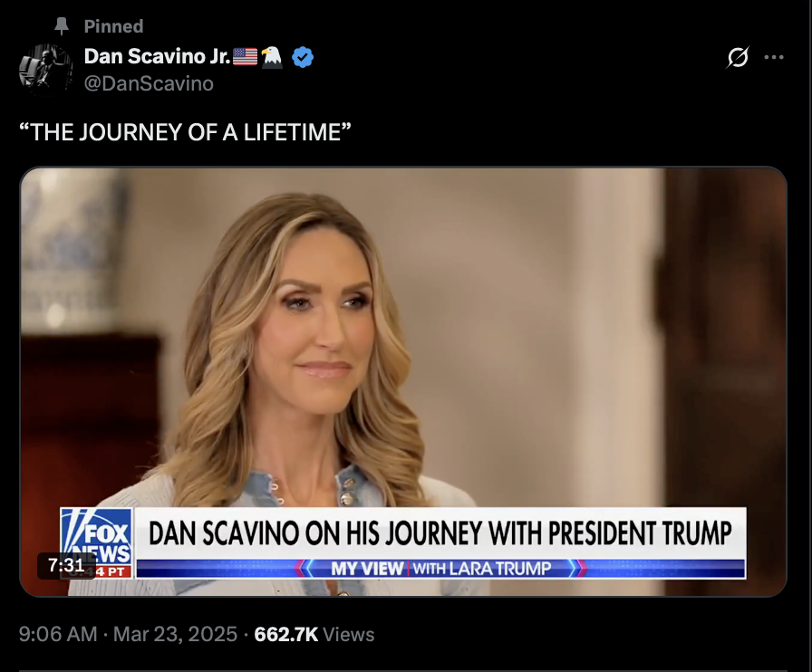Click the US flag emoji beside the name
Viewport: 812px width, 672px height.
click(x=245, y=56)
